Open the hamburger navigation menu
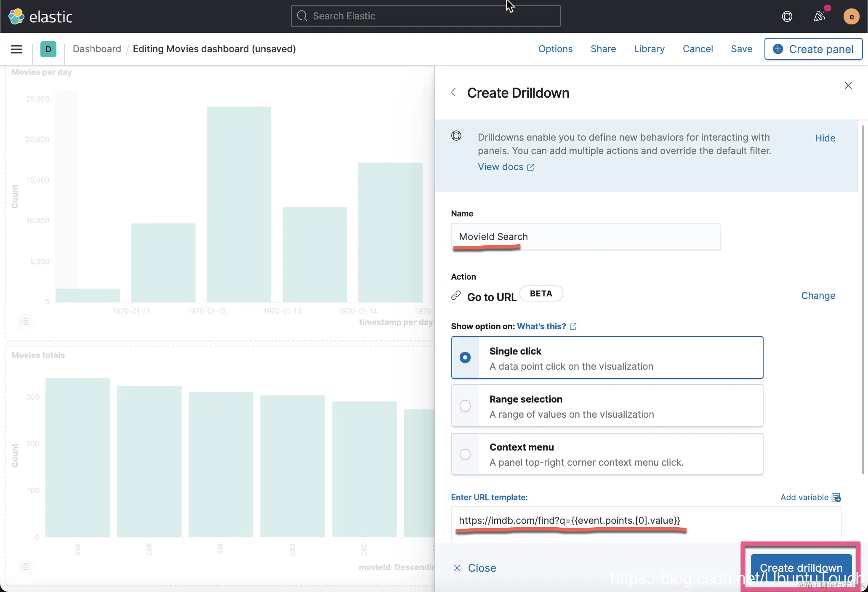 tap(16, 49)
